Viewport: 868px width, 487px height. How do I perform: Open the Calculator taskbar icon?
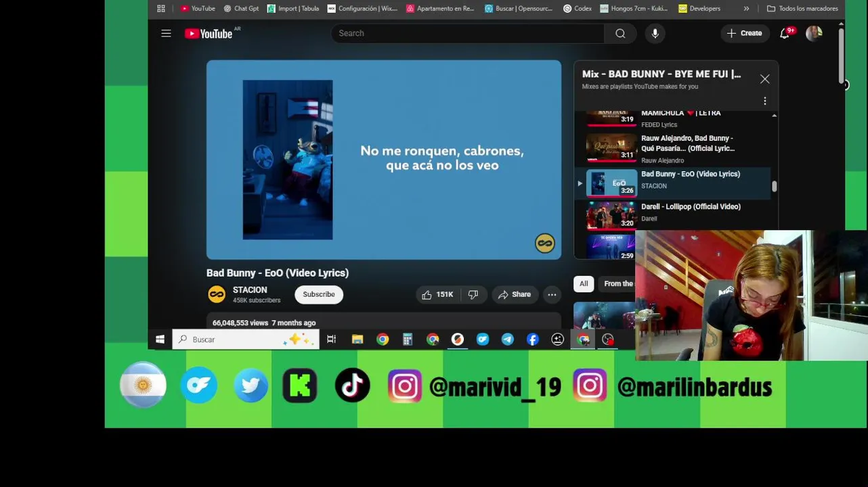pos(408,340)
